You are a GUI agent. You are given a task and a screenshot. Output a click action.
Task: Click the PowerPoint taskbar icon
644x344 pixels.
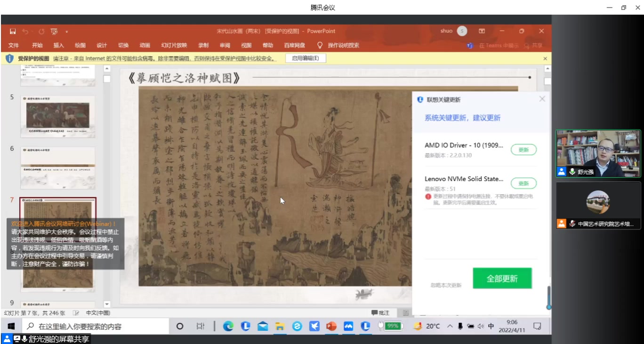331,326
